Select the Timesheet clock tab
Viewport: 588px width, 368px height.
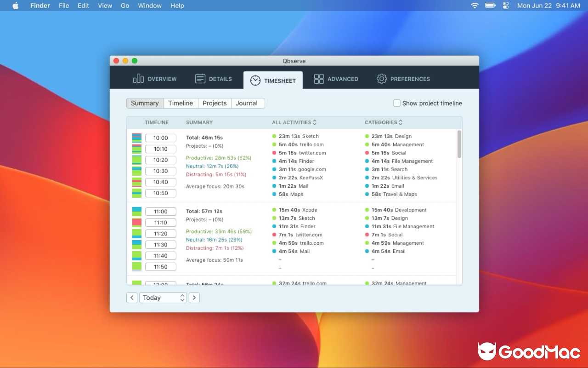click(273, 80)
